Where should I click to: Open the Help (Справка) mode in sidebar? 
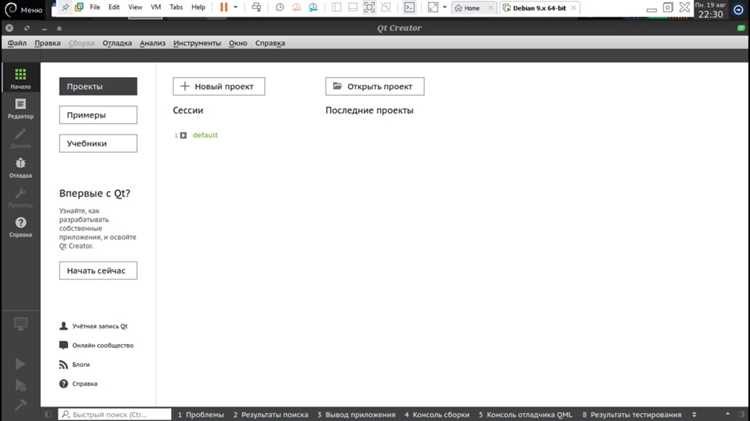[20, 227]
